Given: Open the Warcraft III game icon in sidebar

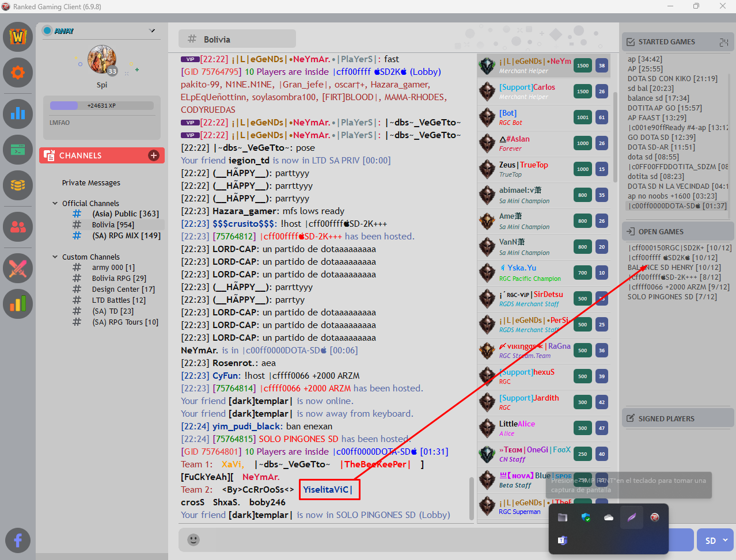Looking at the screenshot, I should tap(18, 37).
